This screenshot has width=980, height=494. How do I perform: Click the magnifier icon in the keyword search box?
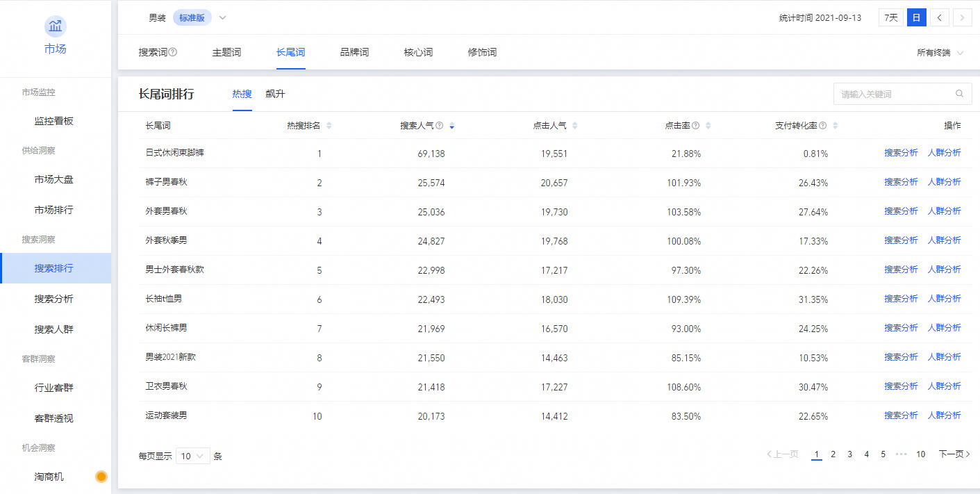[x=959, y=93]
